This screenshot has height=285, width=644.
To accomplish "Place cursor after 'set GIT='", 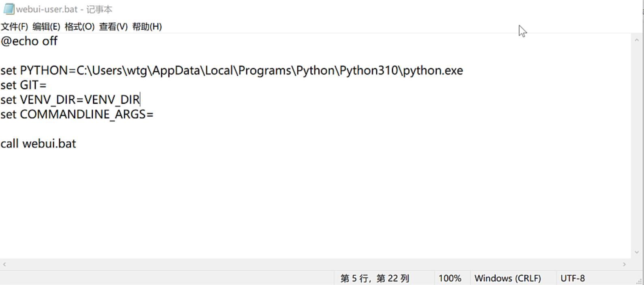I will coord(47,85).
